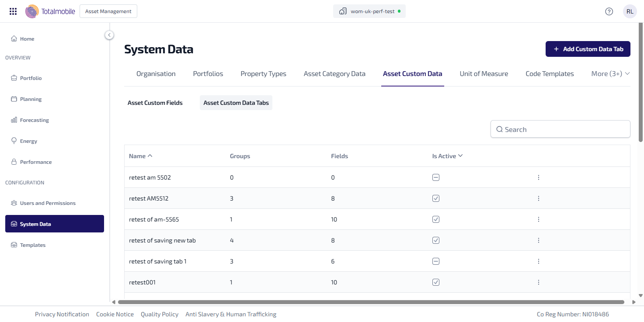Open the Cookie Notice footer link
The width and height of the screenshot is (644, 322).
click(x=115, y=314)
